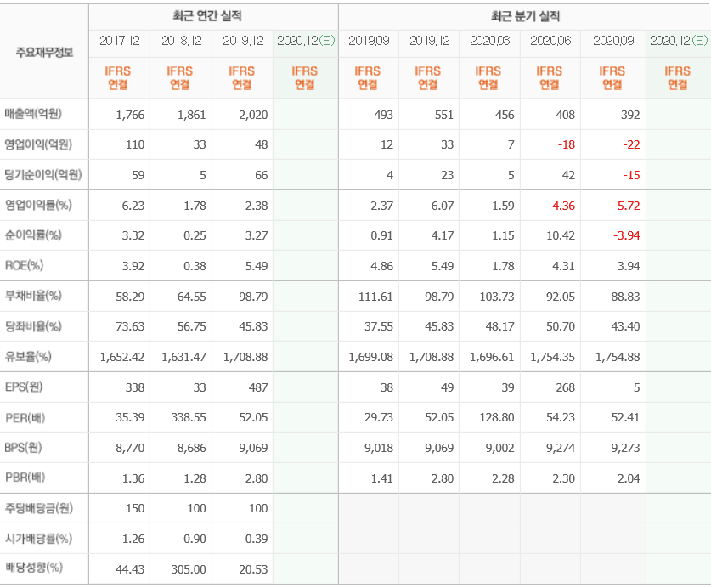The height and width of the screenshot is (588, 711).
Task: Select the 1.36 PBR value
Action: (x=133, y=478)
